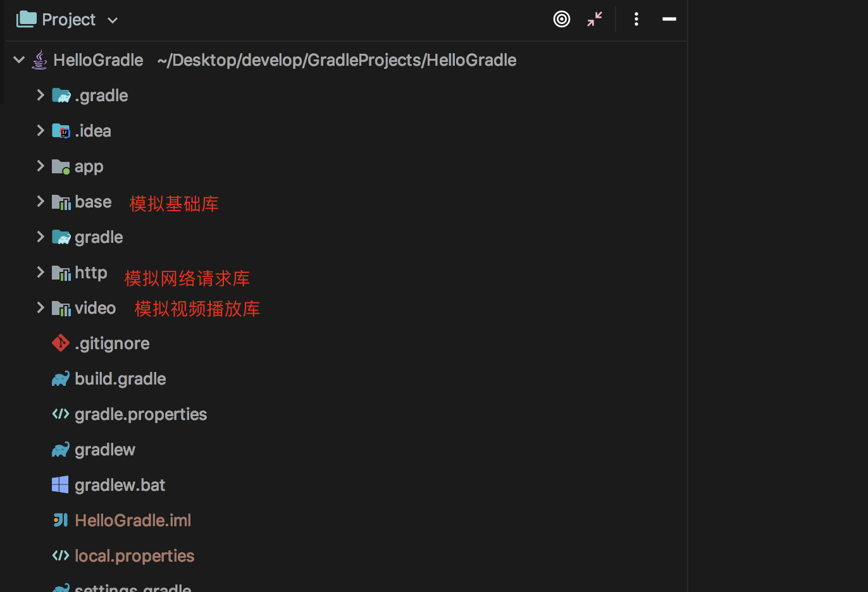Expand the .idea folder

tap(40, 130)
